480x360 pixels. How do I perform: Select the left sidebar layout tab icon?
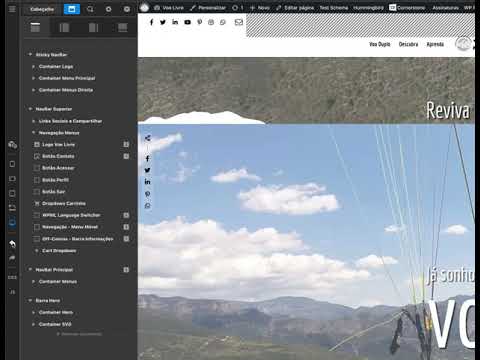click(x=64, y=27)
